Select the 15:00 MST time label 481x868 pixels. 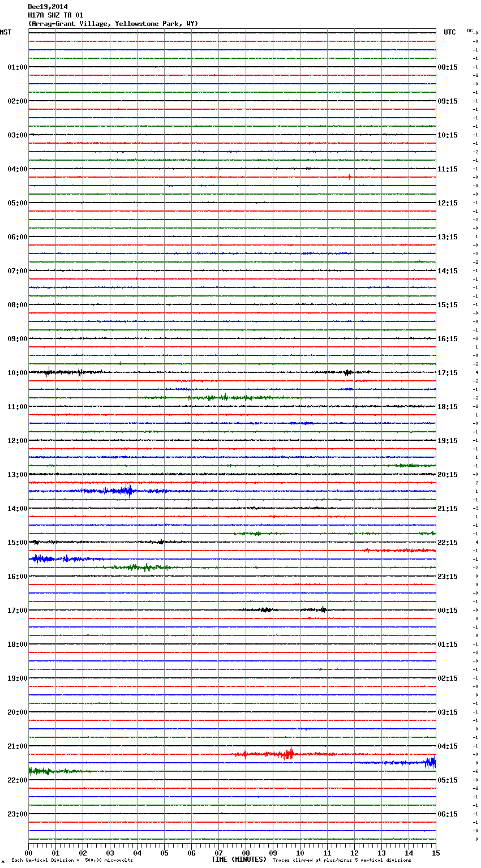click(18, 543)
